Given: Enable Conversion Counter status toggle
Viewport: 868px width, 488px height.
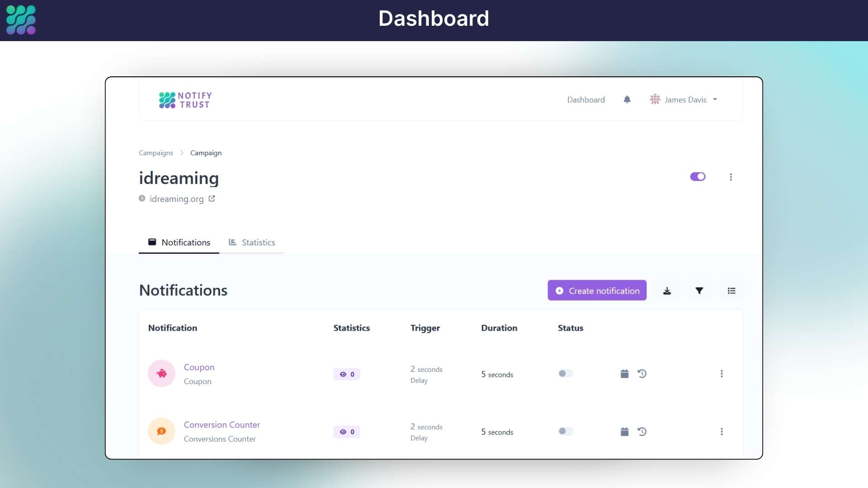Looking at the screenshot, I should tap(565, 431).
